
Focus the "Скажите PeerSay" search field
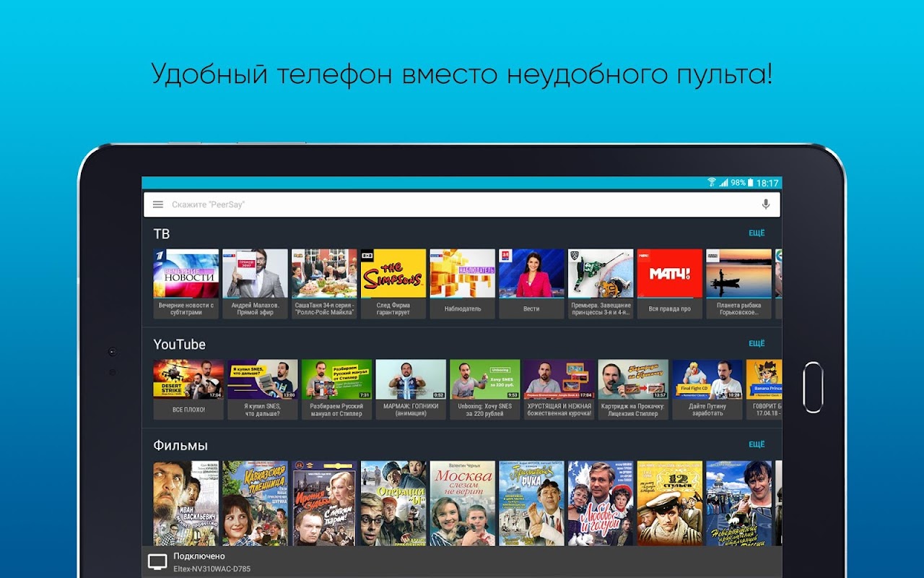click(x=462, y=204)
